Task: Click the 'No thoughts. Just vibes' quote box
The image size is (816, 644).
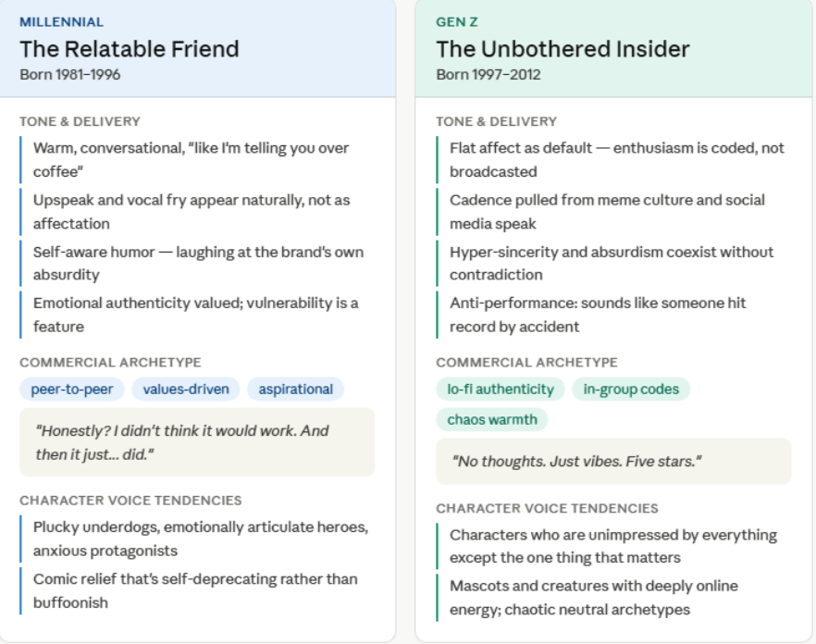Action: click(613, 461)
